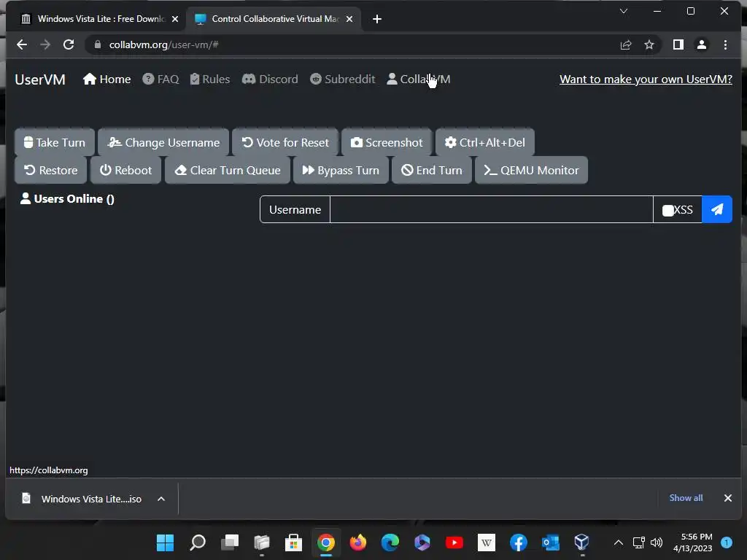Close the Windows Vista Lite tab
This screenshot has width=747, height=560.
click(175, 19)
